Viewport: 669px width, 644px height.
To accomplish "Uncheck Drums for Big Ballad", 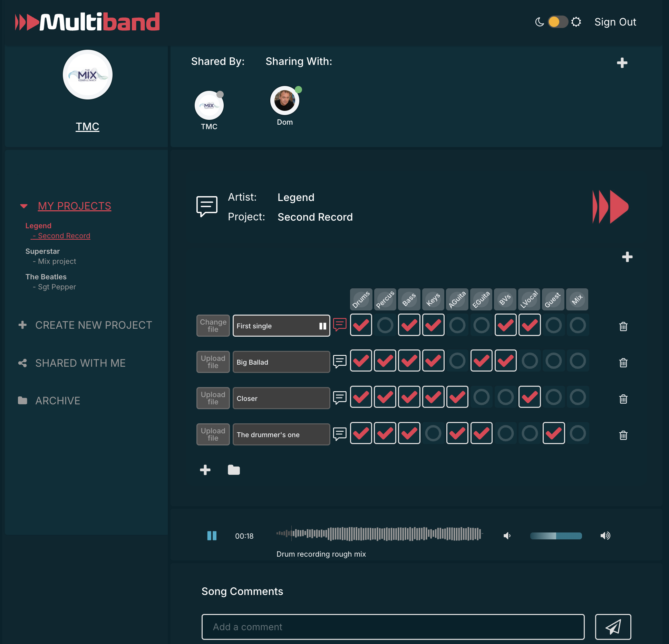I will tap(361, 361).
